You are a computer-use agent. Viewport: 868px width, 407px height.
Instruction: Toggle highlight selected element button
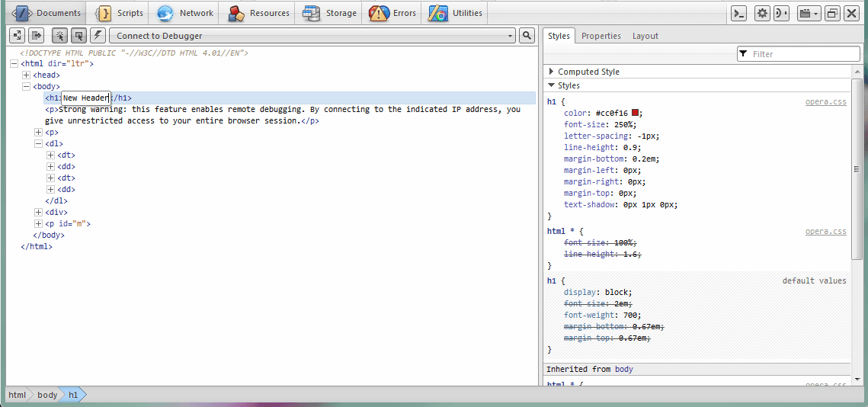click(78, 36)
